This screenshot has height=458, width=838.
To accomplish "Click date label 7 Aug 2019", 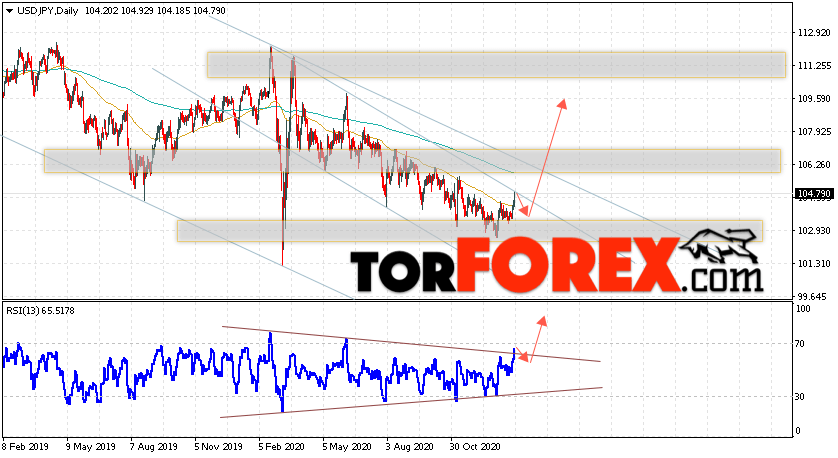I will click(154, 447).
